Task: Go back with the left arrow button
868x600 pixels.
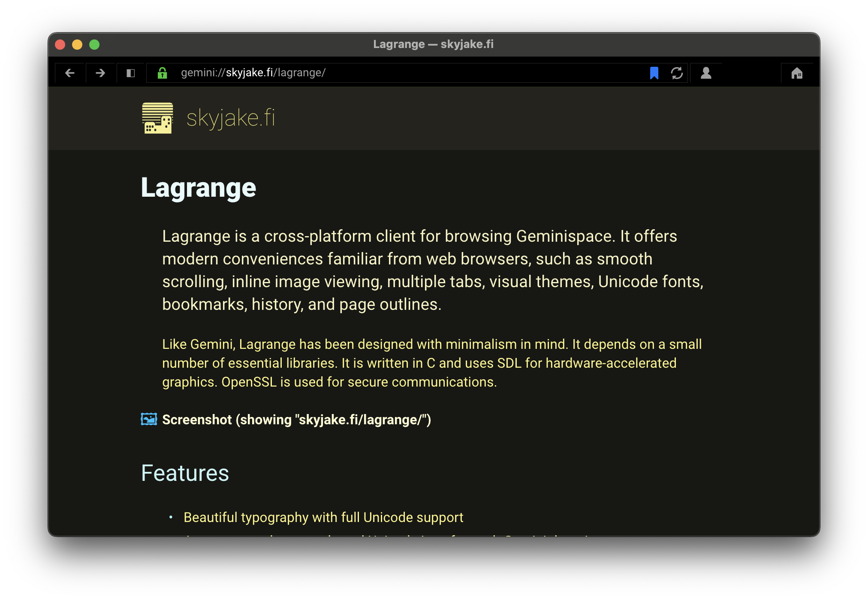Action: pos(70,73)
